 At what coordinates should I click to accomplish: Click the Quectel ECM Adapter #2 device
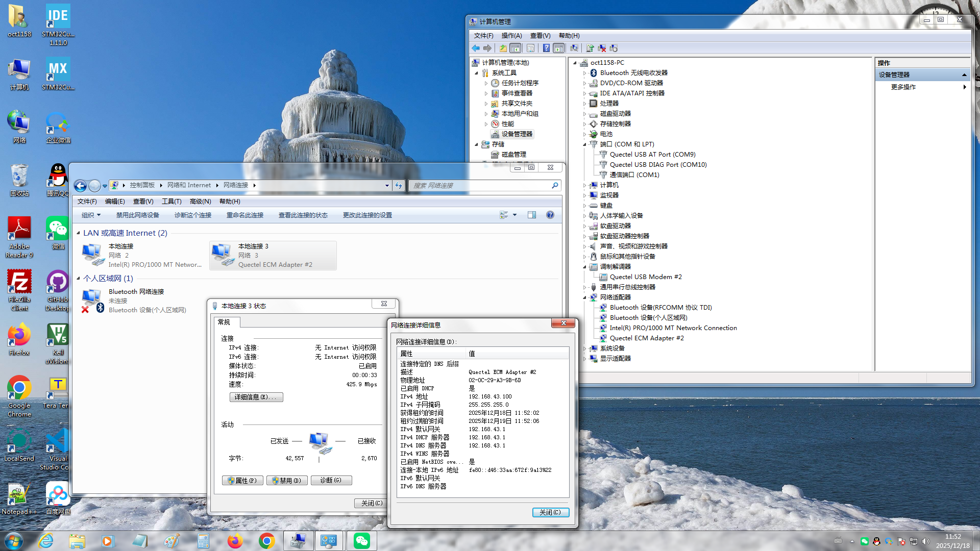[x=646, y=338]
